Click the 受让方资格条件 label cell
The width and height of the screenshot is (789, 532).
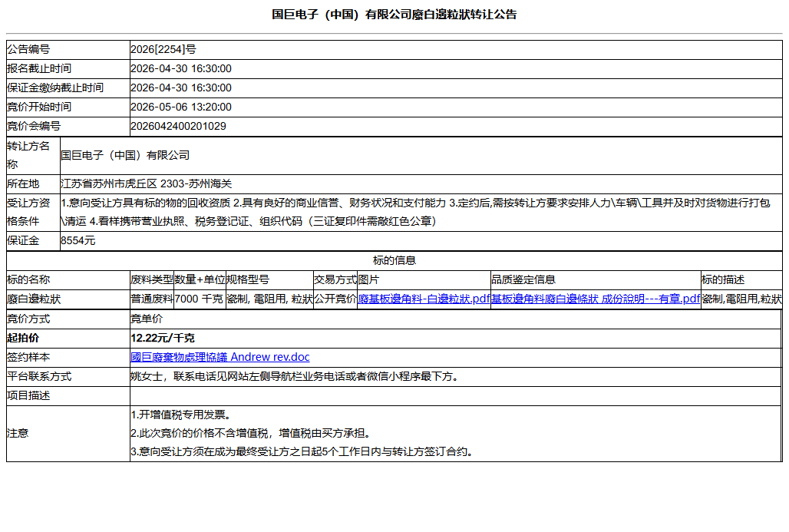click(33, 212)
